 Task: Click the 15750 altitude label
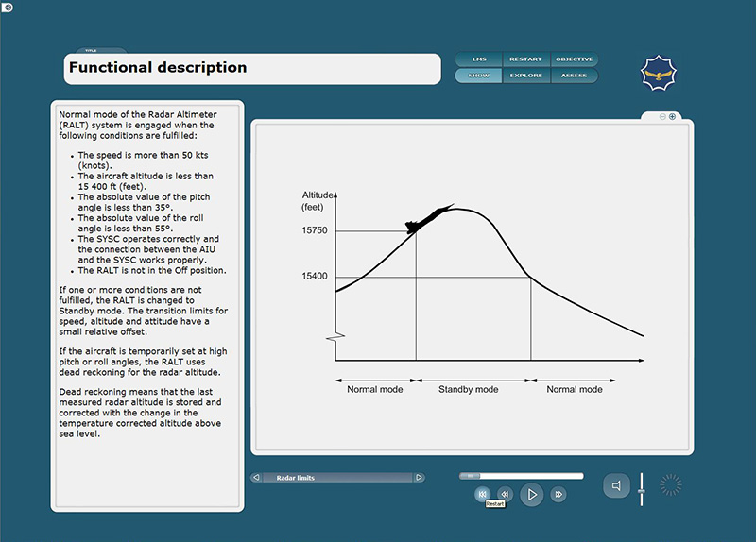pyautogui.click(x=315, y=230)
